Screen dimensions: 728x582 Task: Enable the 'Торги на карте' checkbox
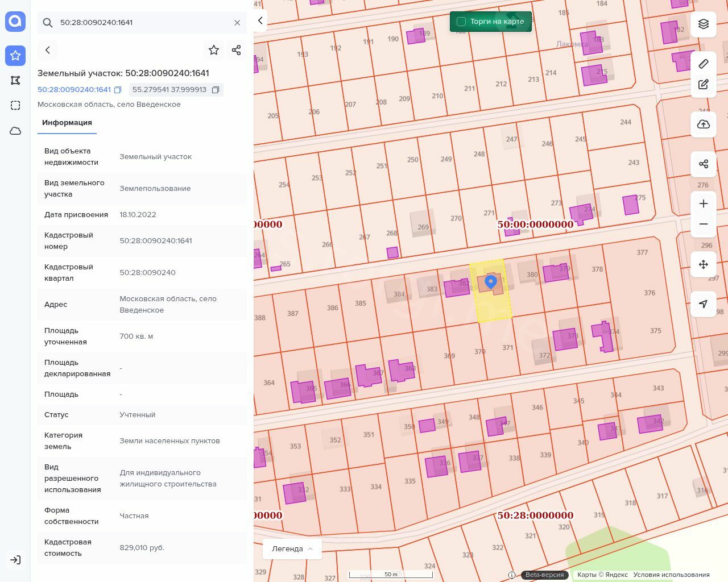(x=461, y=22)
